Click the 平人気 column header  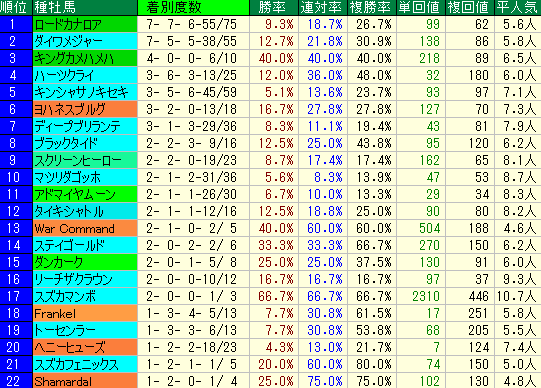pos(518,7)
